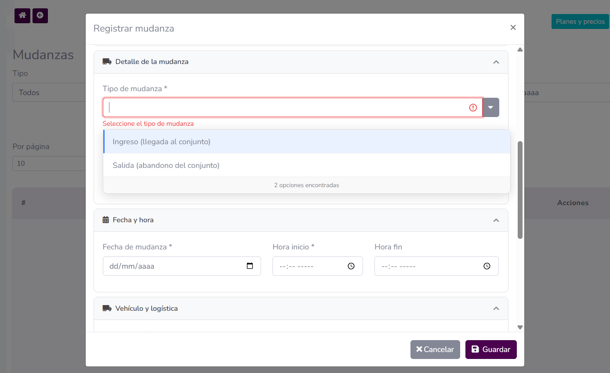
Task: Click the # column header
Action: tap(23, 203)
